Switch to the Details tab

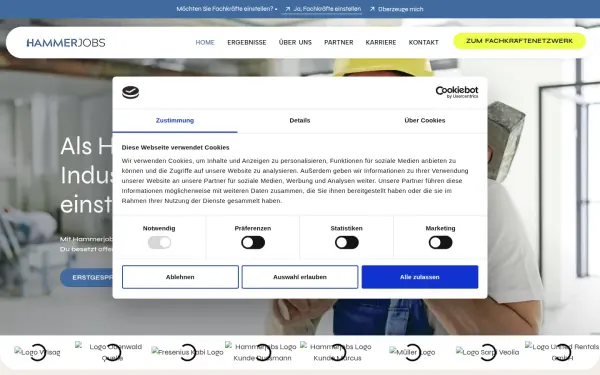pos(300,121)
